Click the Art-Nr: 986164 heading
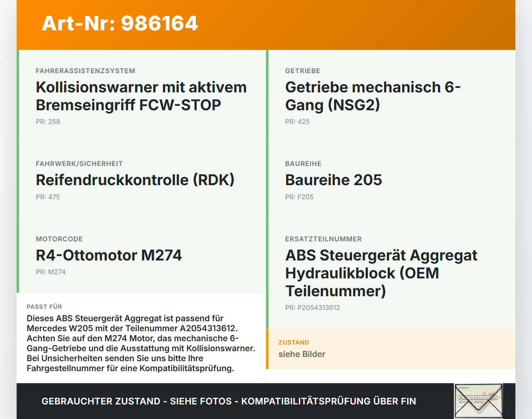The image size is (532, 419). tap(120, 24)
